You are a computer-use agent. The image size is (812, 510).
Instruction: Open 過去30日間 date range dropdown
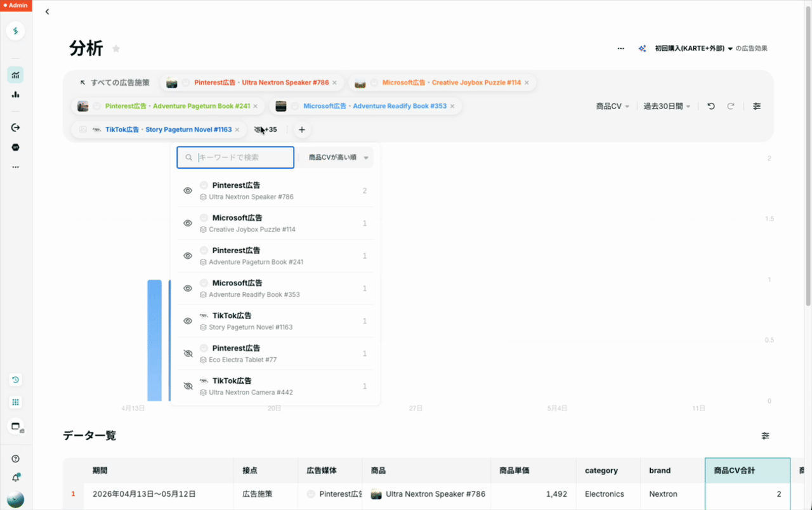click(x=667, y=107)
